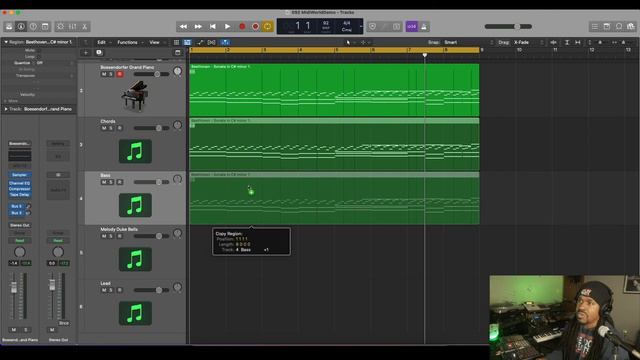640x360 pixels.
Task: Open the Tape Delay plugin slot
Action: tap(20, 195)
